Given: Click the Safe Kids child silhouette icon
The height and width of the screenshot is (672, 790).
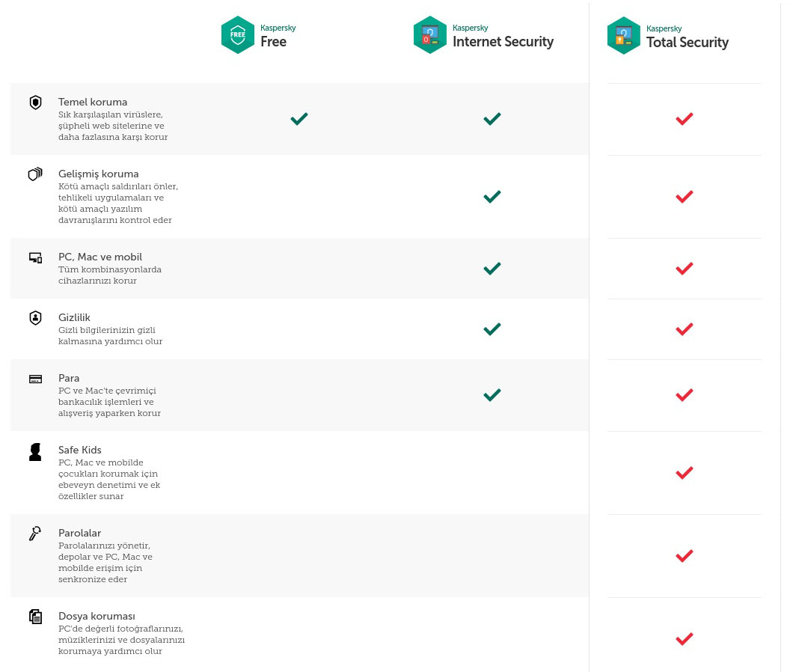Looking at the screenshot, I should [x=35, y=451].
